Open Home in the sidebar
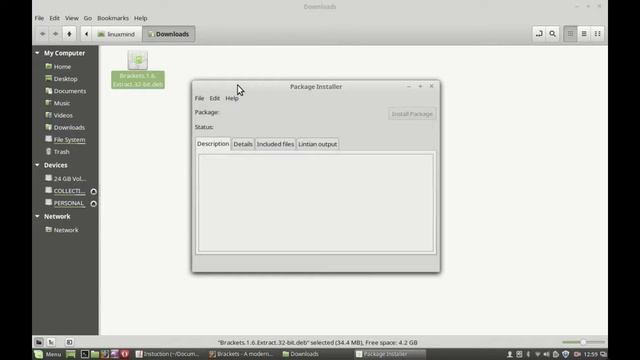Viewport: 640px width, 360px height. [62, 67]
